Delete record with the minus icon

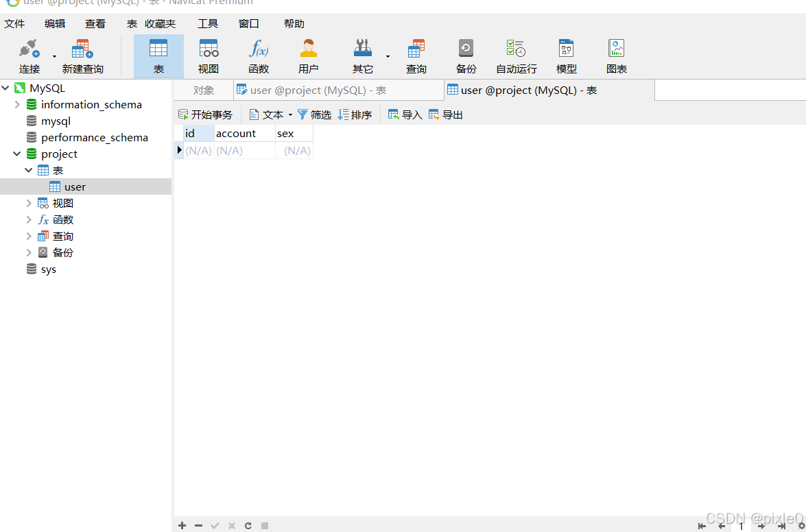click(198, 525)
